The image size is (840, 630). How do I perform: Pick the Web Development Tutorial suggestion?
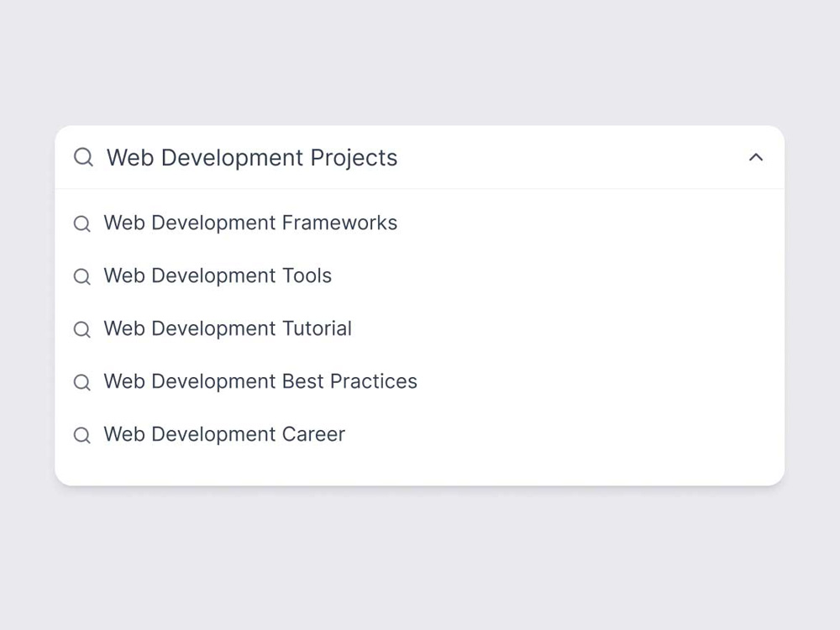click(419, 329)
